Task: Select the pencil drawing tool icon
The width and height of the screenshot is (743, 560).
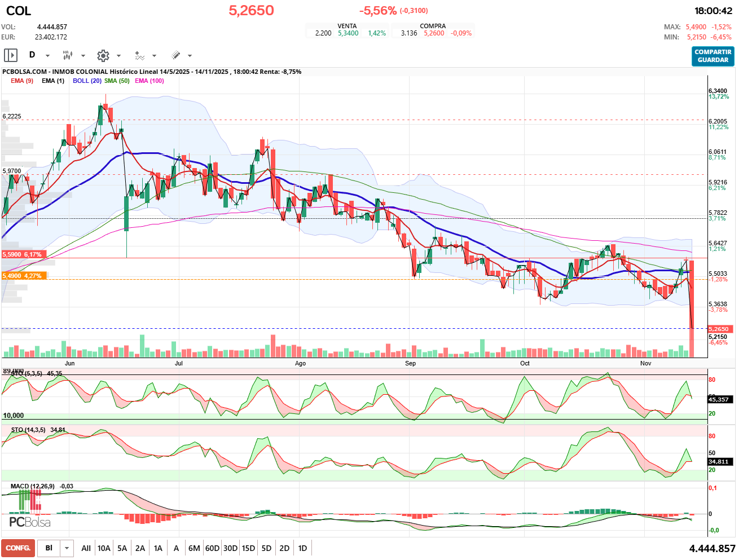Action: point(175,55)
